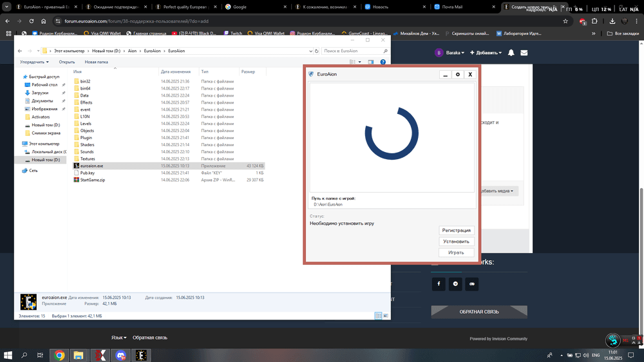Click the Discord icon in the taskbar
This screenshot has width=644, height=362.
(120, 355)
